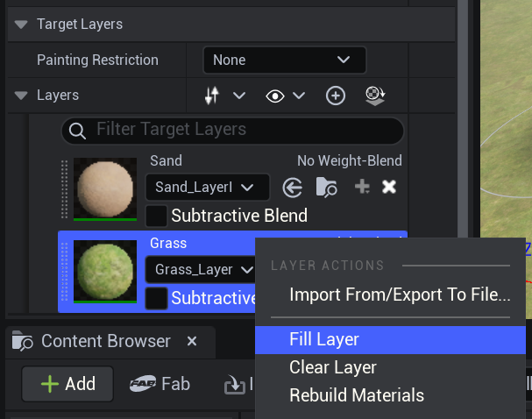Grab the Sand layer drag handle

[x=64, y=189]
